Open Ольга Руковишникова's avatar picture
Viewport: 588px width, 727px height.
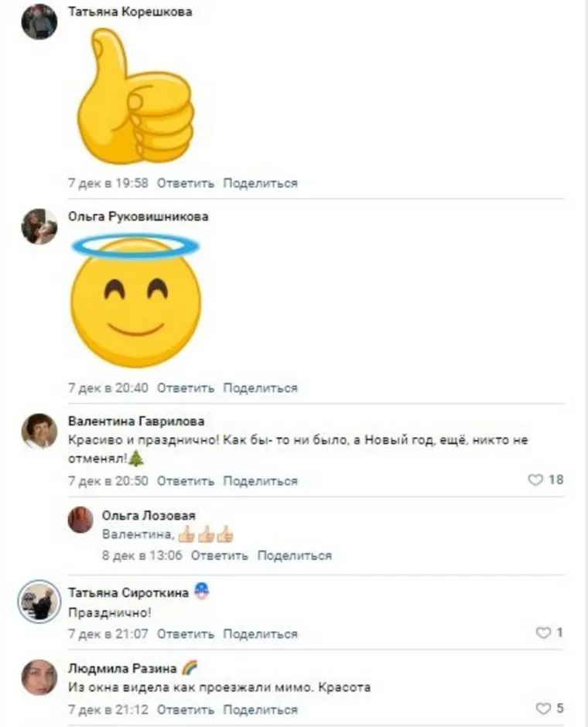(39, 227)
